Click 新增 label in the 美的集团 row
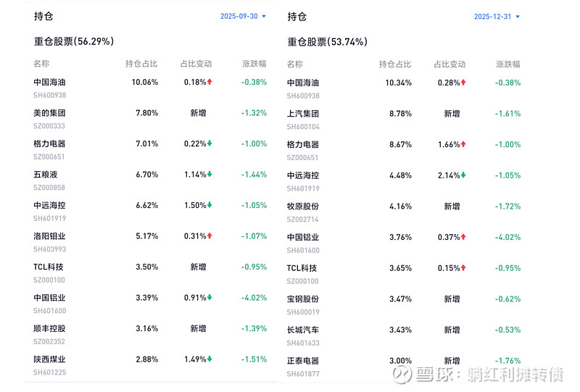 tap(198, 113)
